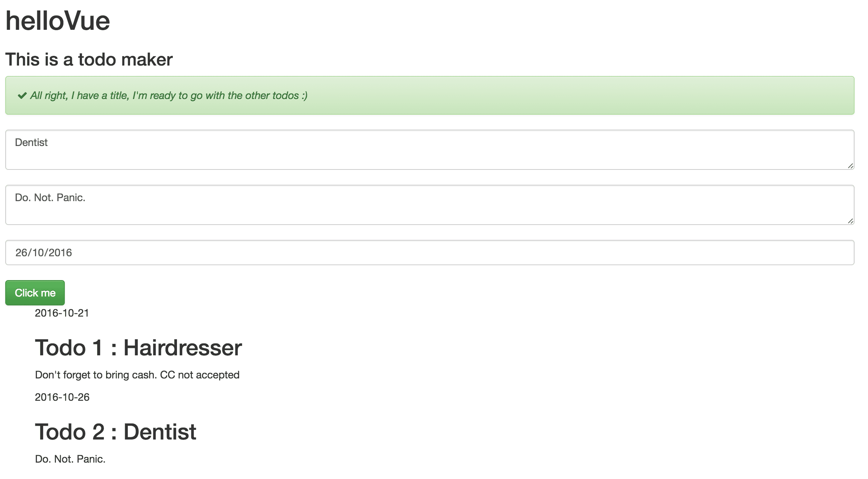The height and width of the screenshot is (479, 868).
Task: Click the 'Do. Not. Panic.' todo description below Dentist
Action: (70, 459)
